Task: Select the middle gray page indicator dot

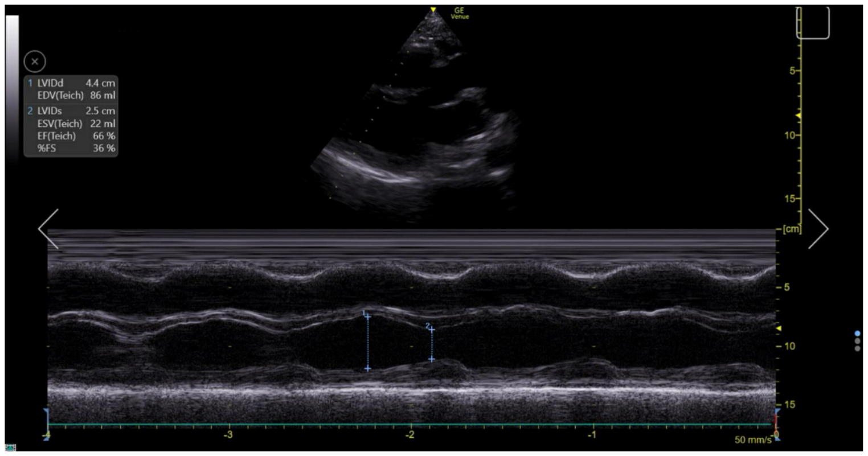Action: pos(858,341)
